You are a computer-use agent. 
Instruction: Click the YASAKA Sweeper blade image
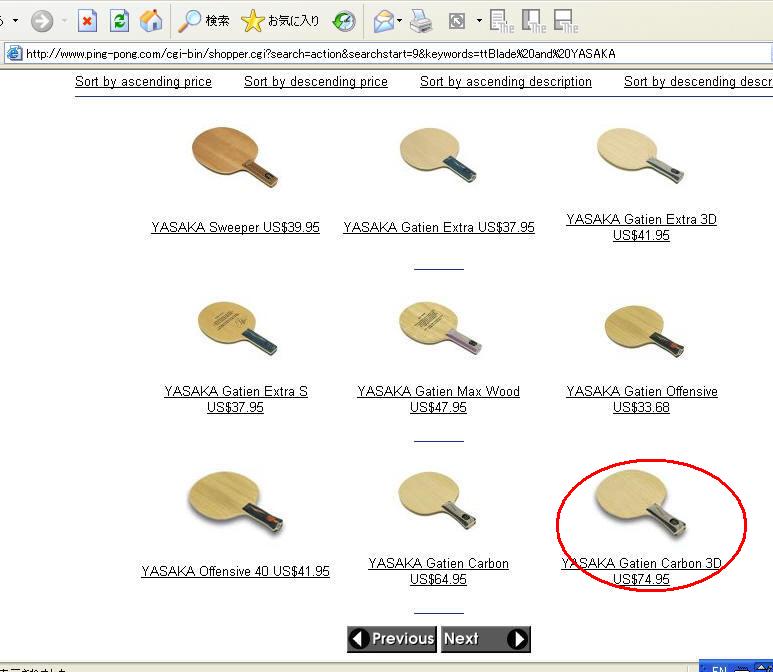pos(235,157)
